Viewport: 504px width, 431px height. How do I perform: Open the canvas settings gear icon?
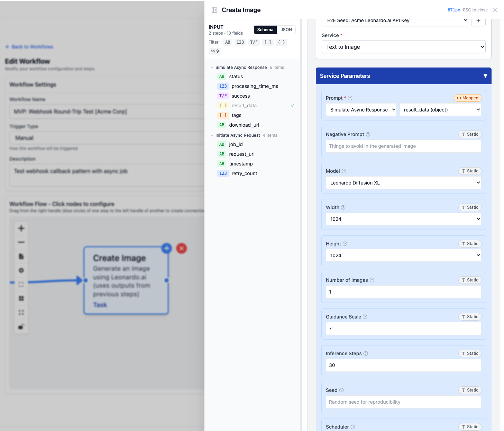(x=21, y=270)
